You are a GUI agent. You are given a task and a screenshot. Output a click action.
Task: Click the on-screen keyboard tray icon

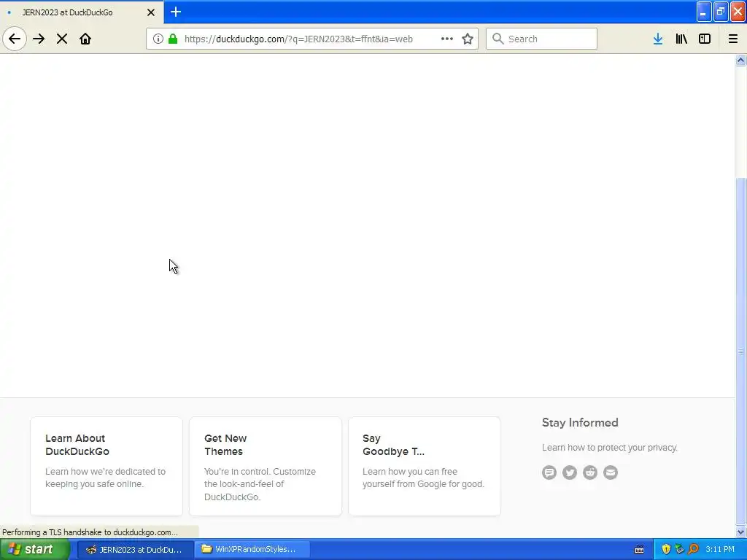click(639, 550)
